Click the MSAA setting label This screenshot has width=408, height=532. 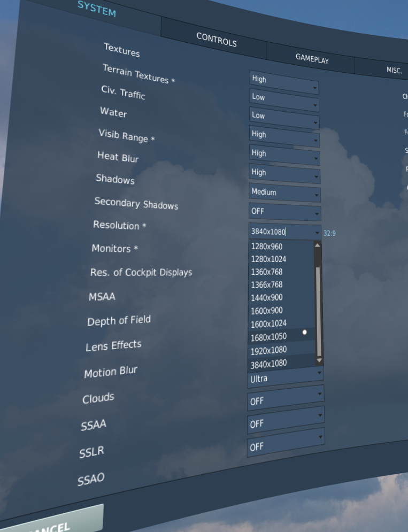coord(102,297)
